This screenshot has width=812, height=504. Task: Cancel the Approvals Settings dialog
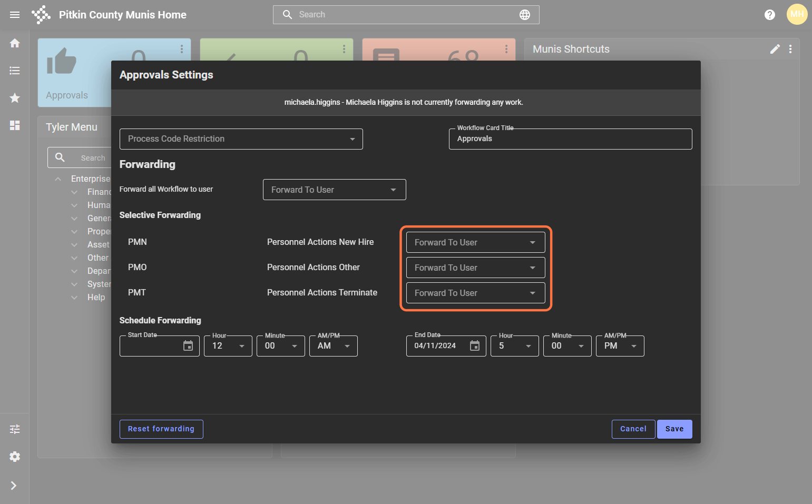633,429
